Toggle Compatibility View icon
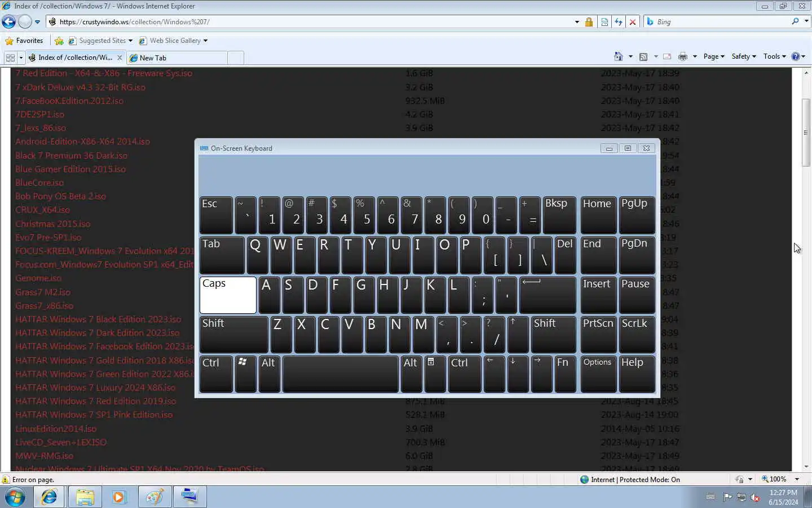This screenshot has width=812, height=508. click(604, 22)
